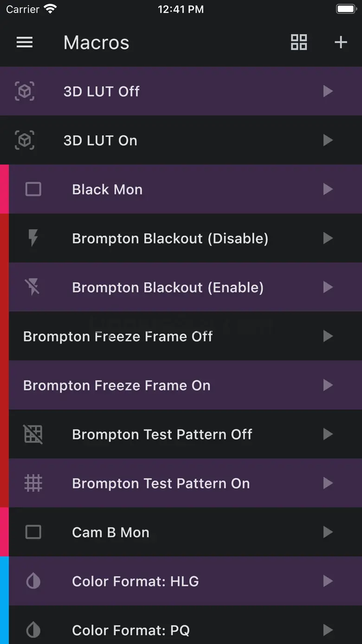Click the blue color strip beside Color Format: HLG
This screenshot has width=362, height=644.
pos(4,581)
